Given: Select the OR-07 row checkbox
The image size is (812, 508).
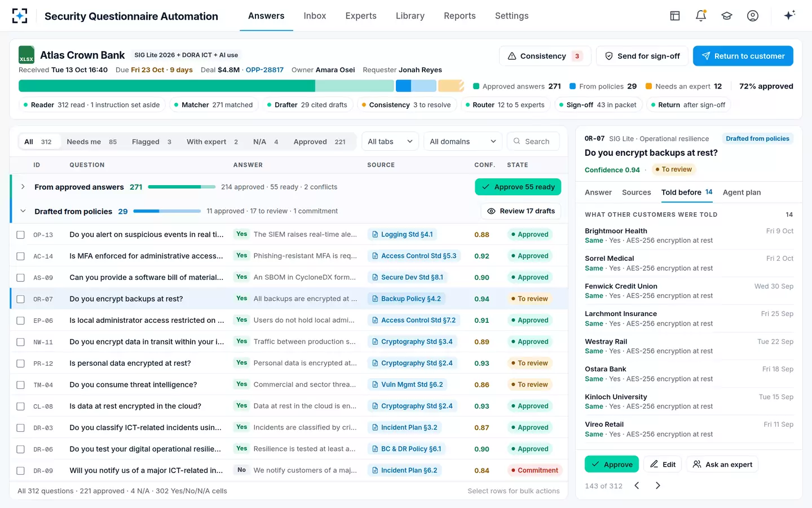Looking at the screenshot, I should (x=21, y=299).
